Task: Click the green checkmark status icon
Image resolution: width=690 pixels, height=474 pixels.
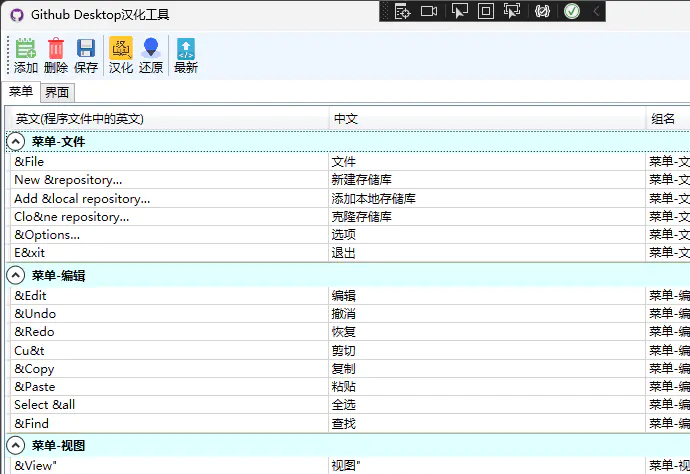Action: [x=572, y=11]
